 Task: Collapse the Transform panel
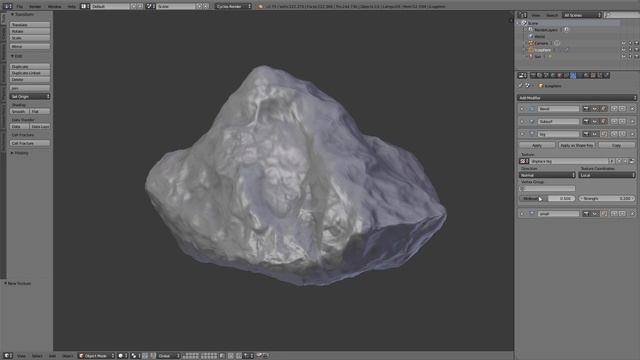(x=13, y=14)
